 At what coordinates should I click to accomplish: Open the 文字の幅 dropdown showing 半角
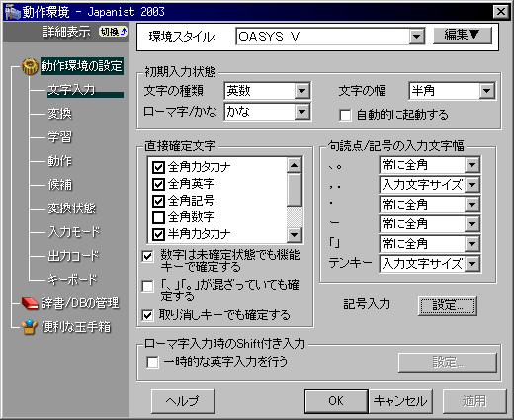487,91
